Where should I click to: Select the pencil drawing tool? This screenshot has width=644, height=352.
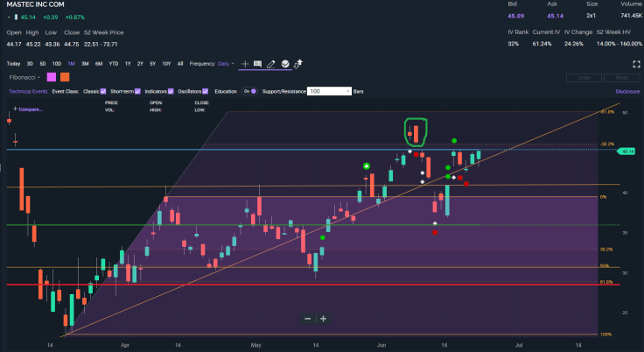pos(271,64)
